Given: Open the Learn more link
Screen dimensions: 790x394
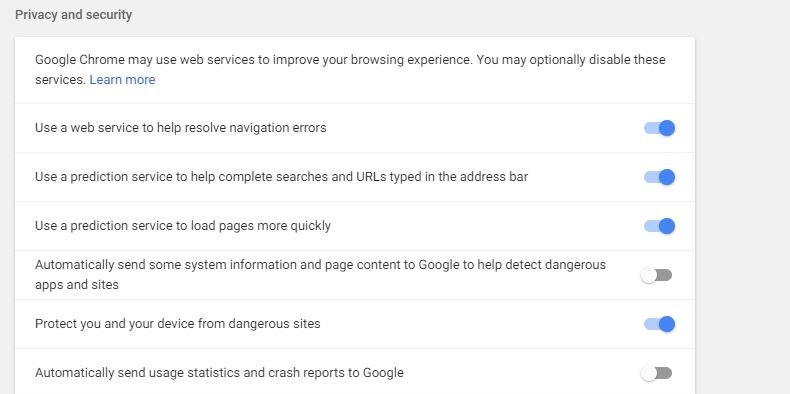Looking at the screenshot, I should 122,80.
